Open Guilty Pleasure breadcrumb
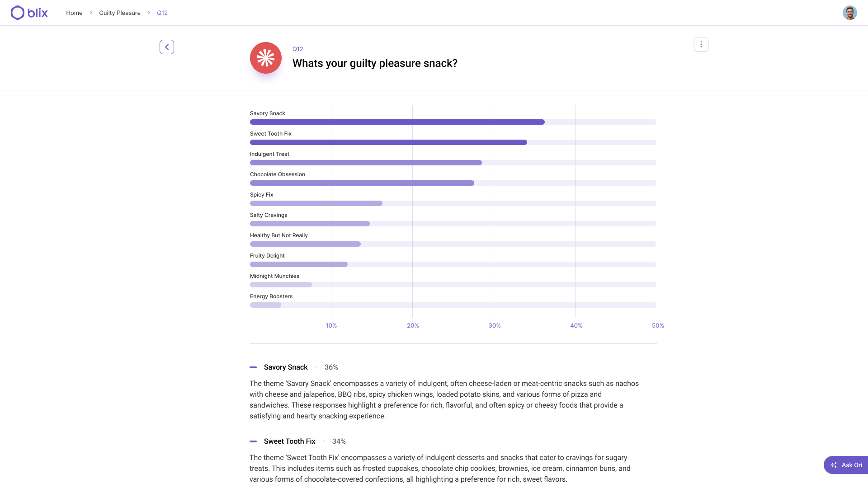Viewport: 868px width, 488px height. point(120,13)
